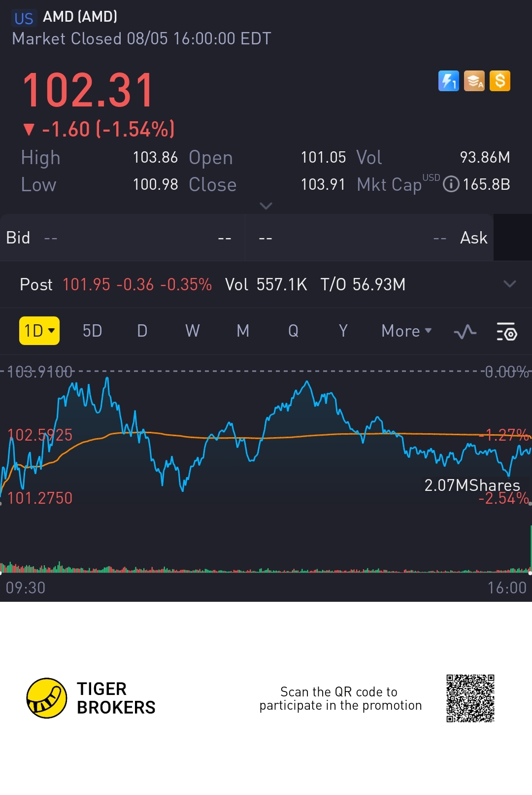This screenshot has height=795, width=532.
Task: Select the M monthly chart tab
Action: [243, 331]
